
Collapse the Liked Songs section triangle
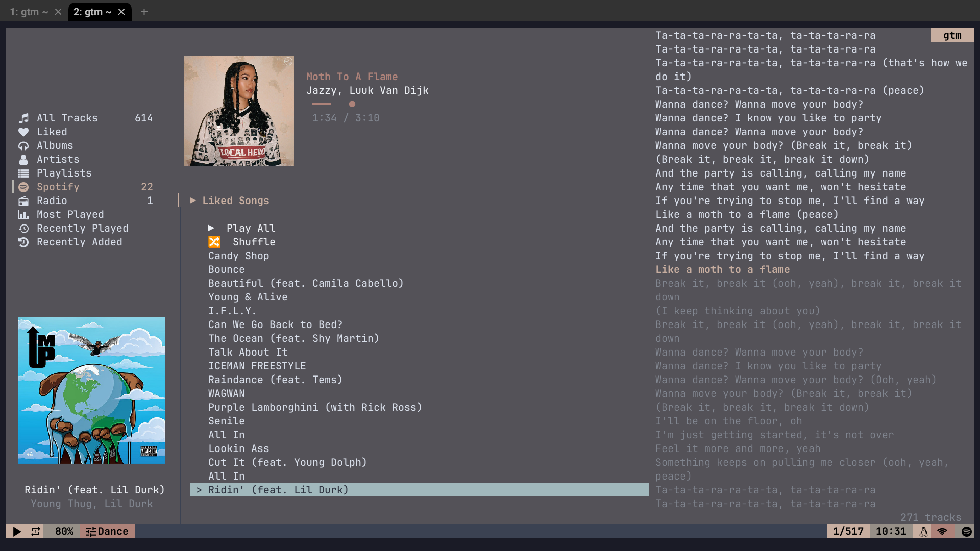(193, 201)
